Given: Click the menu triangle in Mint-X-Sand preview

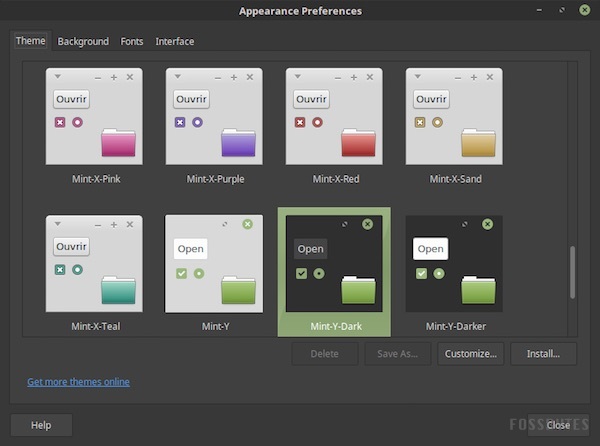Looking at the screenshot, I should 417,77.
